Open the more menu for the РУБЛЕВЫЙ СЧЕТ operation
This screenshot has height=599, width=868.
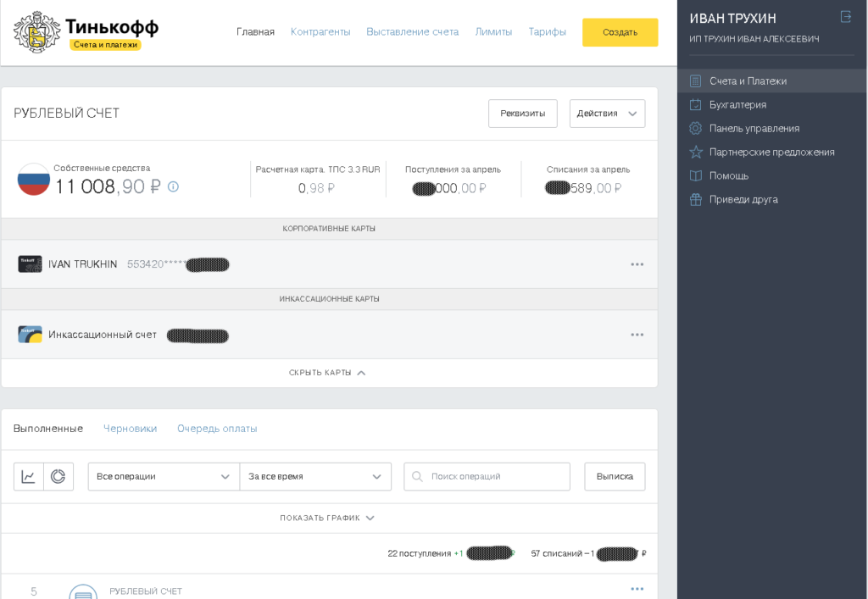tap(637, 589)
